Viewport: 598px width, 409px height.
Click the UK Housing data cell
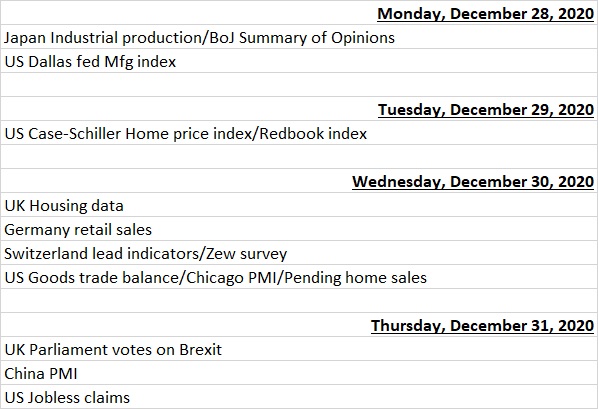click(299, 205)
